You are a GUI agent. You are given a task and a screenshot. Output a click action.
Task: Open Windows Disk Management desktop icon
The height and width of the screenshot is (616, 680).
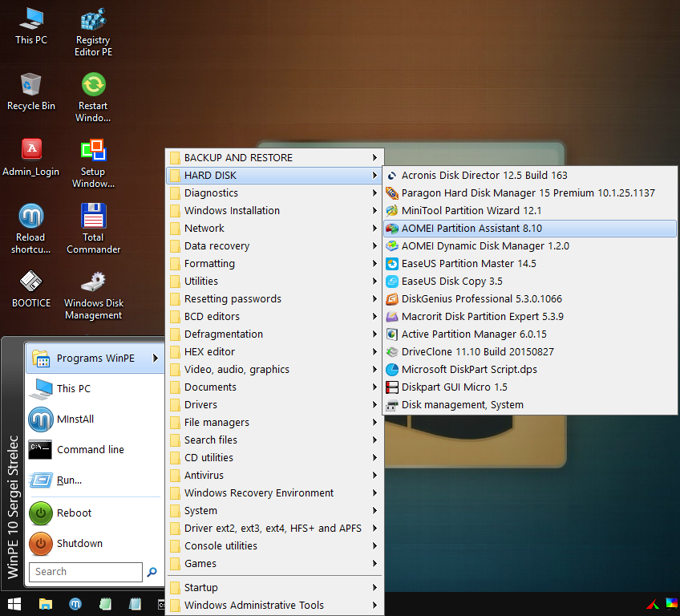tap(93, 296)
